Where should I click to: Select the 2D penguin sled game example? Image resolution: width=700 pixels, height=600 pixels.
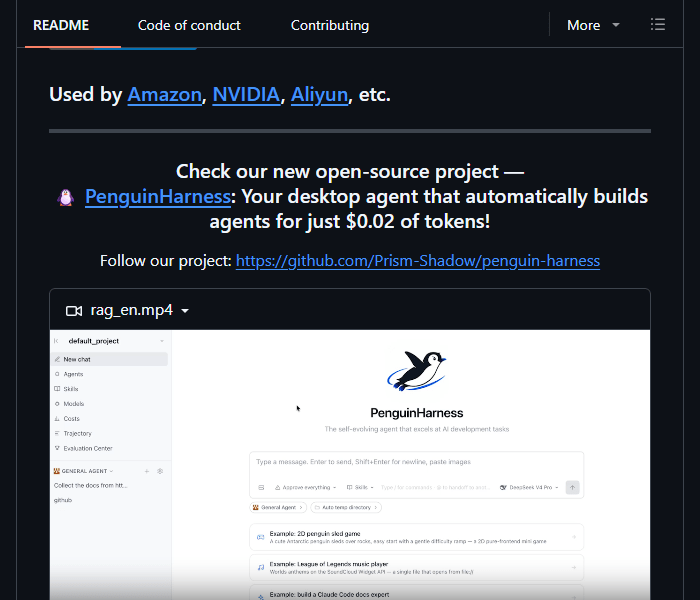click(x=417, y=537)
